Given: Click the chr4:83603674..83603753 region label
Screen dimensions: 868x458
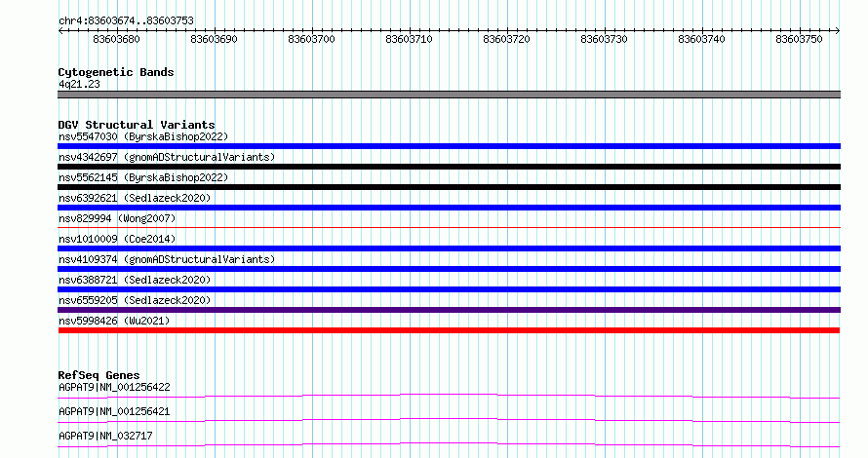Looking at the screenshot, I should pos(126,20).
